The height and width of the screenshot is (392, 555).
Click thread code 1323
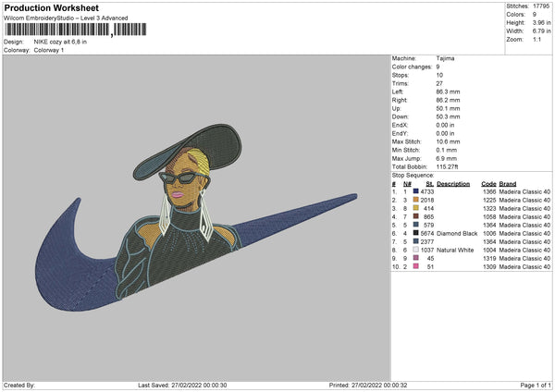point(489,208)
